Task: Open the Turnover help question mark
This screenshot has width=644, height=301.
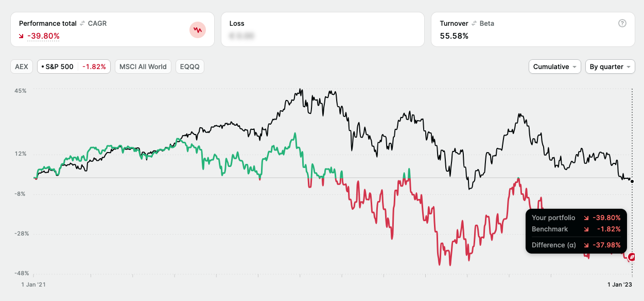Action: coord(622,23)
